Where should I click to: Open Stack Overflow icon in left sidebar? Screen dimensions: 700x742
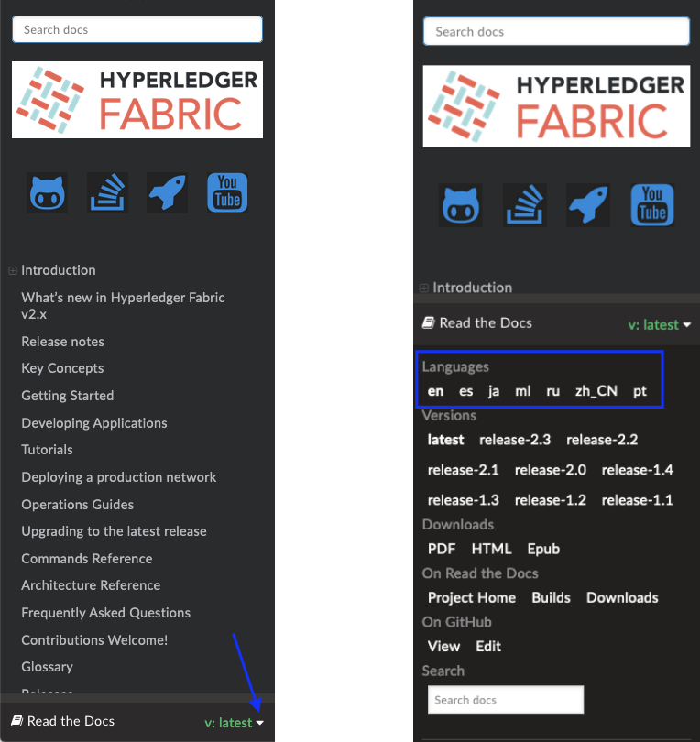coord(107,192)
